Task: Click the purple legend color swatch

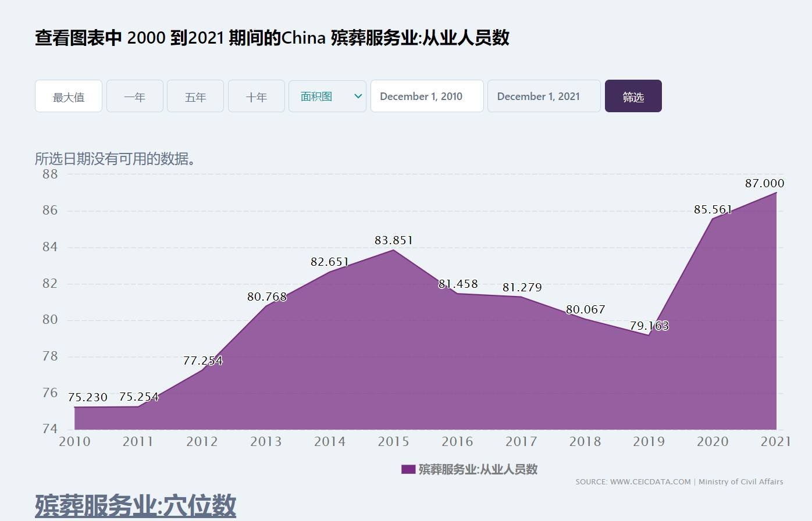Action: pos(408,469)
